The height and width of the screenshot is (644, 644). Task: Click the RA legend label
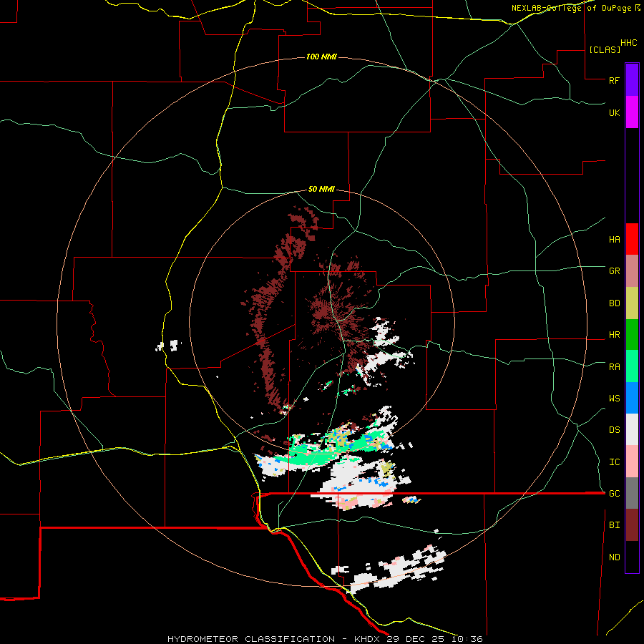(614, 366)
